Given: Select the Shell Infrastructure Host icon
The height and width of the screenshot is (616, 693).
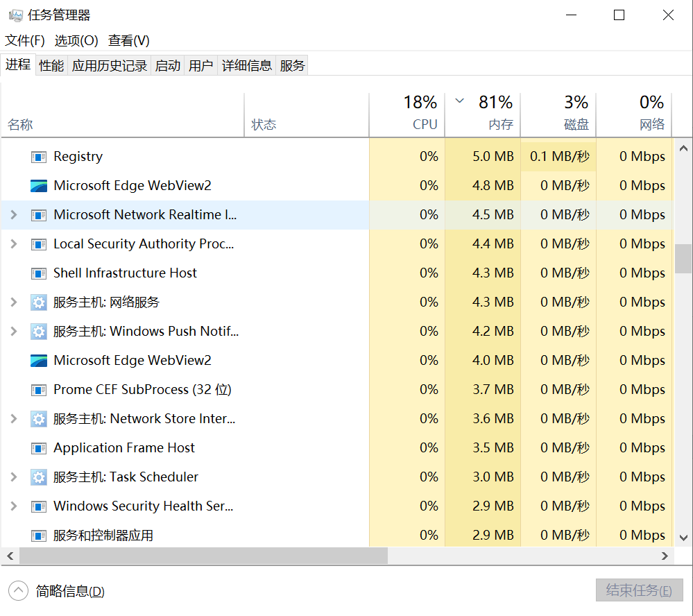Looking at the screenshot, I should click(38, 273).
